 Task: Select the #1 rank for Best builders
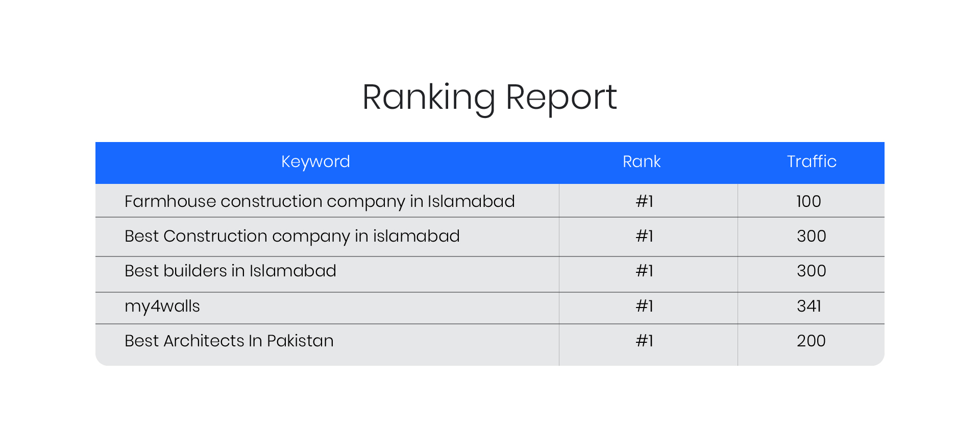click(x=644, y=271)
